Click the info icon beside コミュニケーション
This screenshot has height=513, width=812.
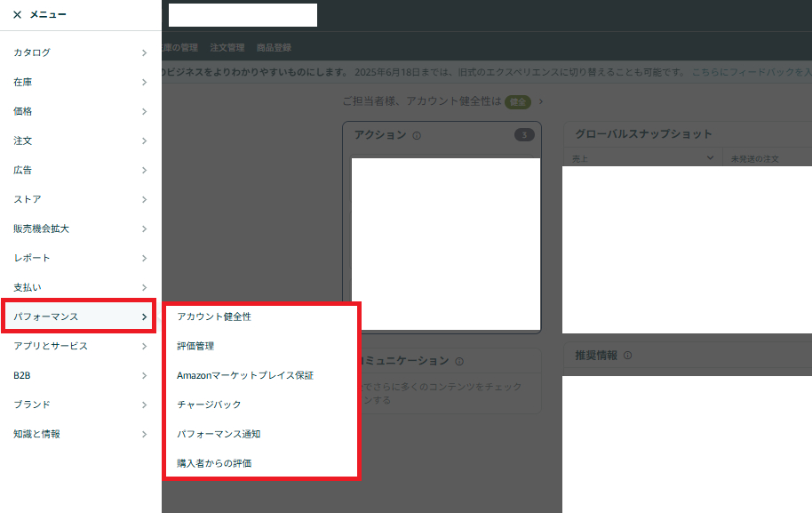point(459,361)
